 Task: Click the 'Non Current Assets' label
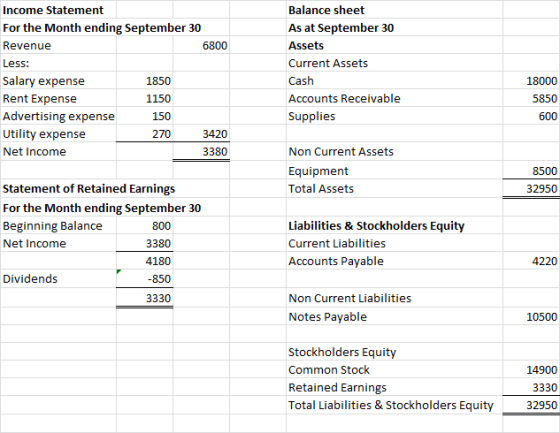(x=341, y=152)
